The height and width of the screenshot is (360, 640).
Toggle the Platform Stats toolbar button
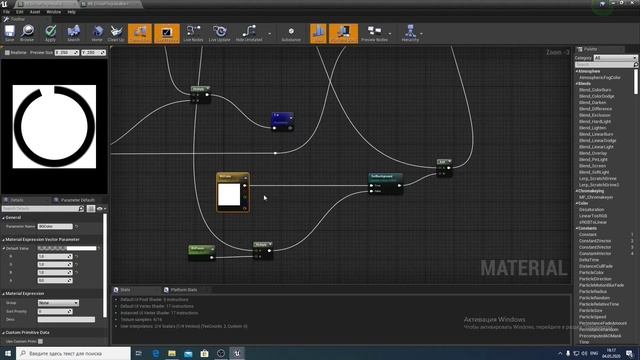[x=343, y=33]
